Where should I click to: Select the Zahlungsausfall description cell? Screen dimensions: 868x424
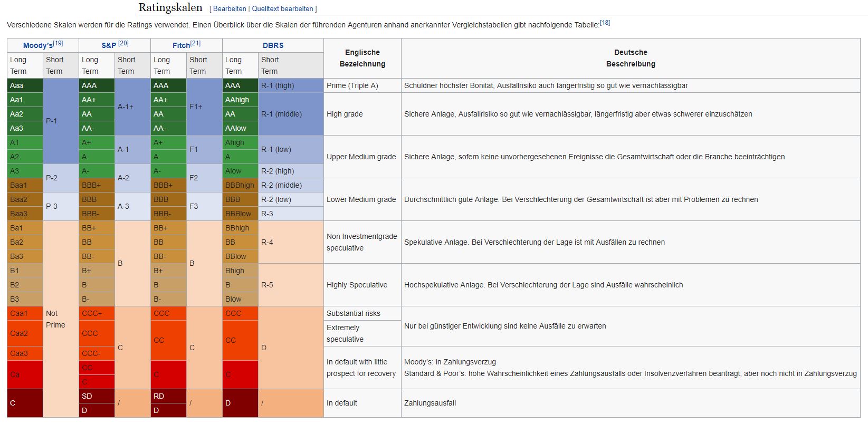(x=631, y=403)
